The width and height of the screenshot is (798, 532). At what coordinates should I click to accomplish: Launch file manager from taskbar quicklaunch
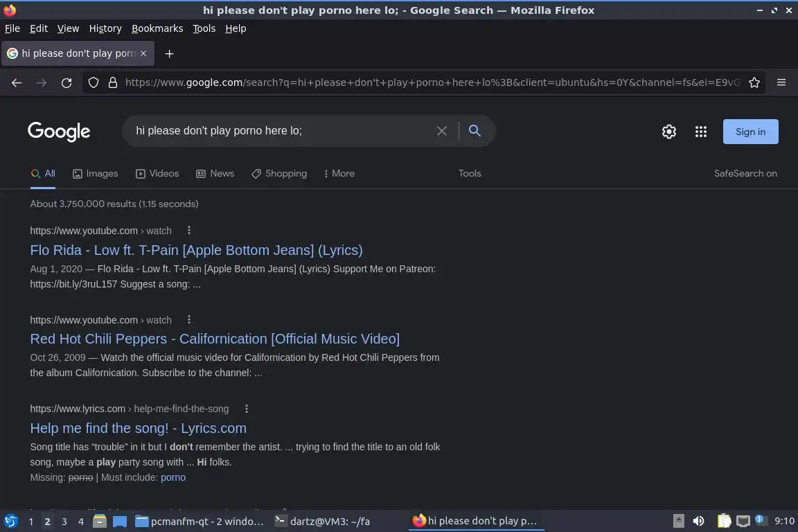point(100,522)
